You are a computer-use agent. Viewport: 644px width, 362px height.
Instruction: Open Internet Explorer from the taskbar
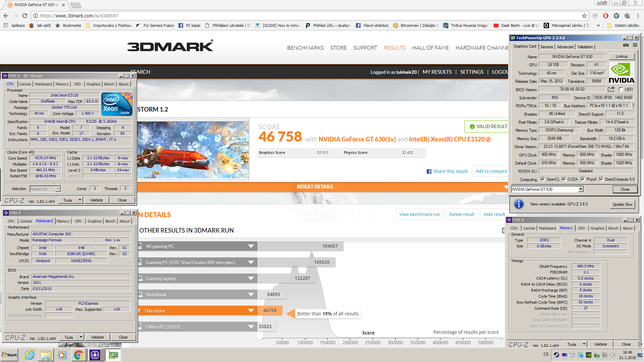tap(30, 355)
